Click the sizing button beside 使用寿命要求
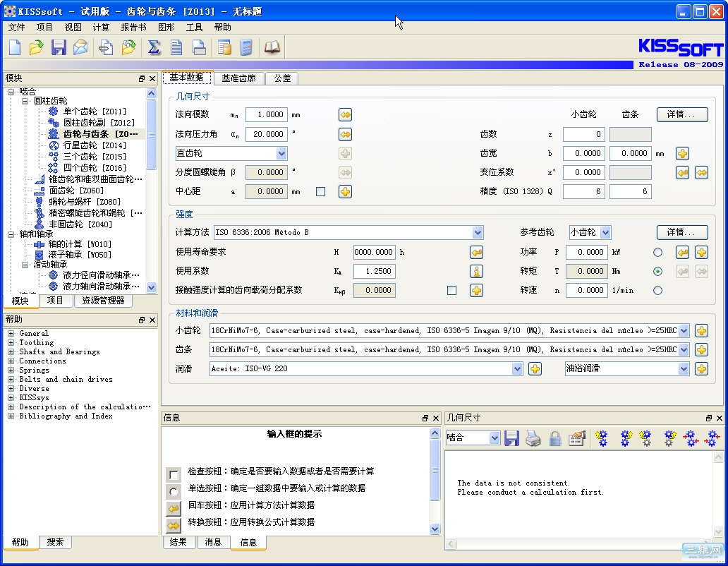Image resolution: width=728 pixels, height=566 pixels. coord(476,252)
